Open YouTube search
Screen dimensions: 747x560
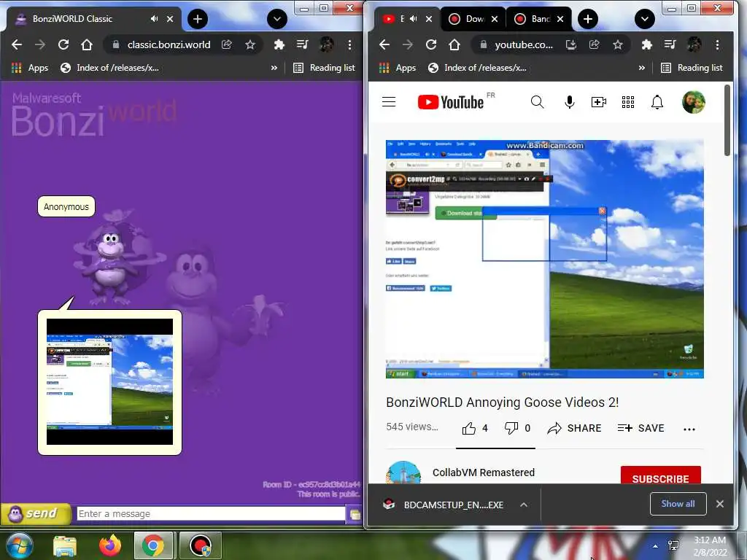[538, 102]
